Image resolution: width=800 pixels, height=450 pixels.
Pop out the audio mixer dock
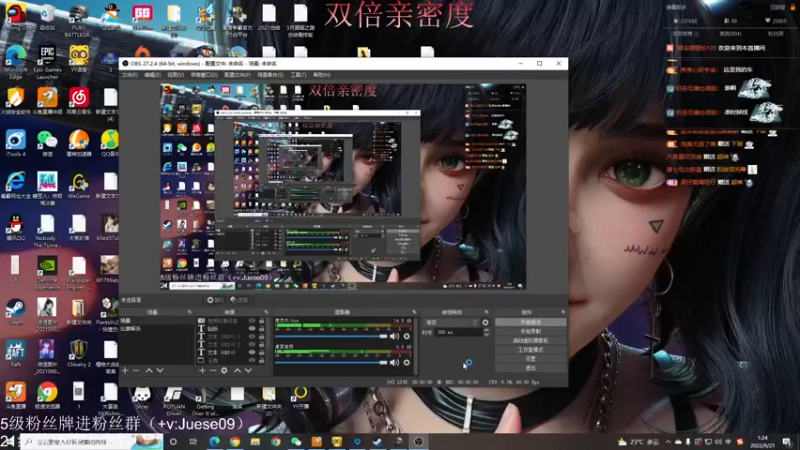(414, 312)
